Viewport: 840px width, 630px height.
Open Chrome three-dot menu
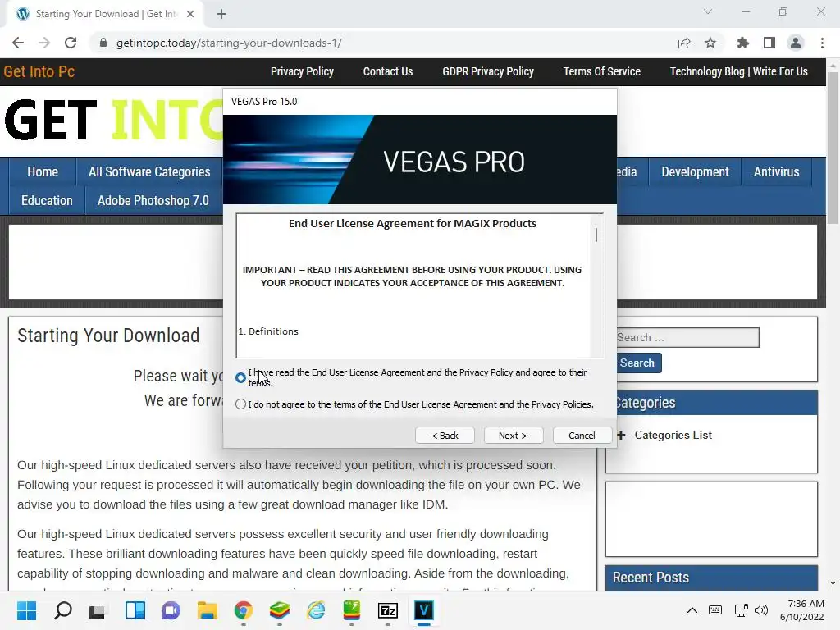coord(822,43)
